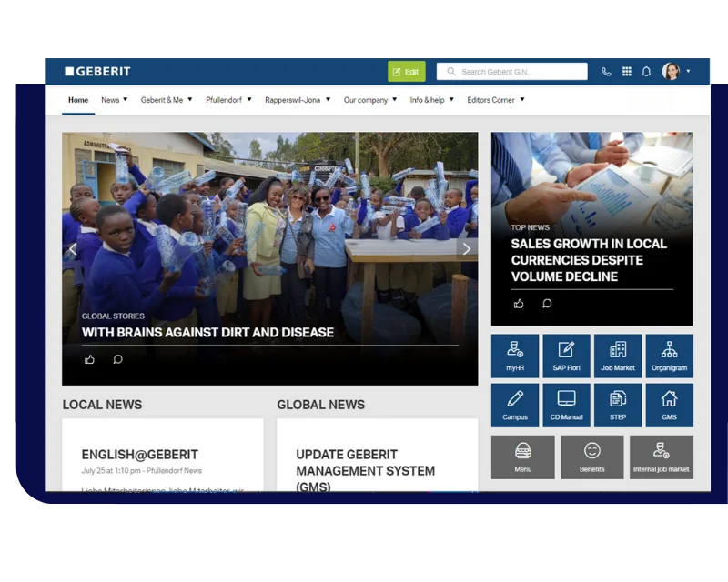
Task: Expand the Geberit & Me dropdown
Action: tap(166, 100)
